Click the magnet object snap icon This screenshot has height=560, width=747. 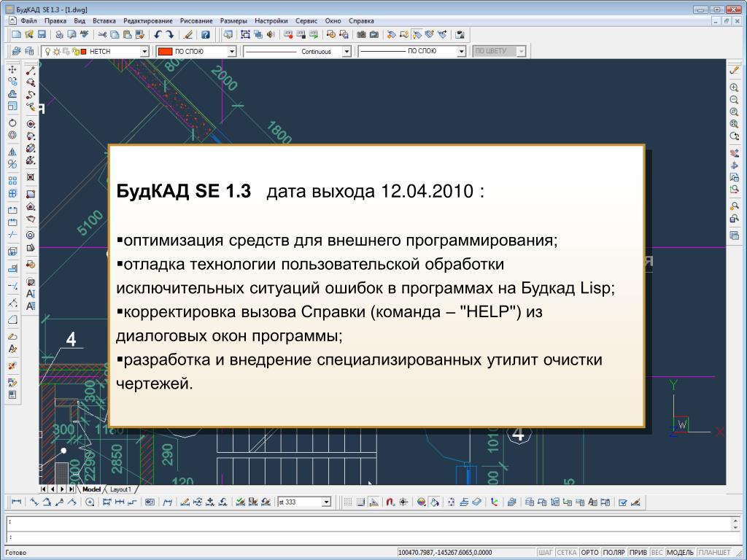(x=390, y=502)
